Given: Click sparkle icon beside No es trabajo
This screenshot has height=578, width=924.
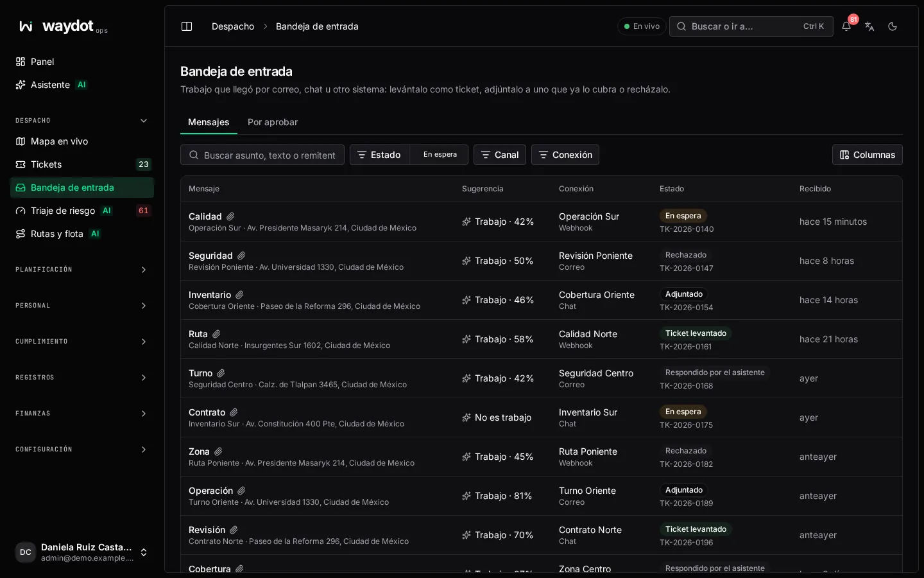Looking at the screenshot, I should point(466,417).
